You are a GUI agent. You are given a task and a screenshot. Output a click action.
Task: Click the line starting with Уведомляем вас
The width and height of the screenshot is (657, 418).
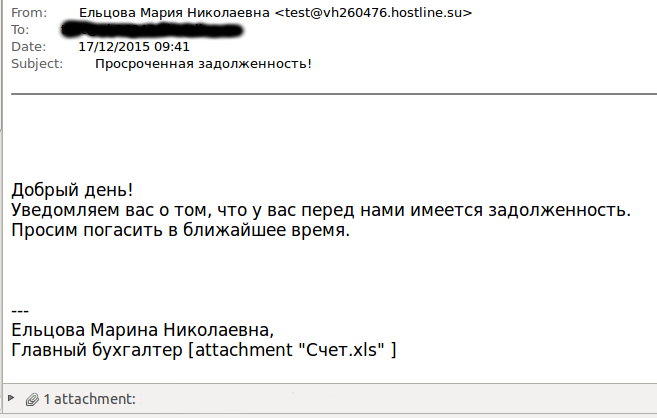click(x=321, y=210)
